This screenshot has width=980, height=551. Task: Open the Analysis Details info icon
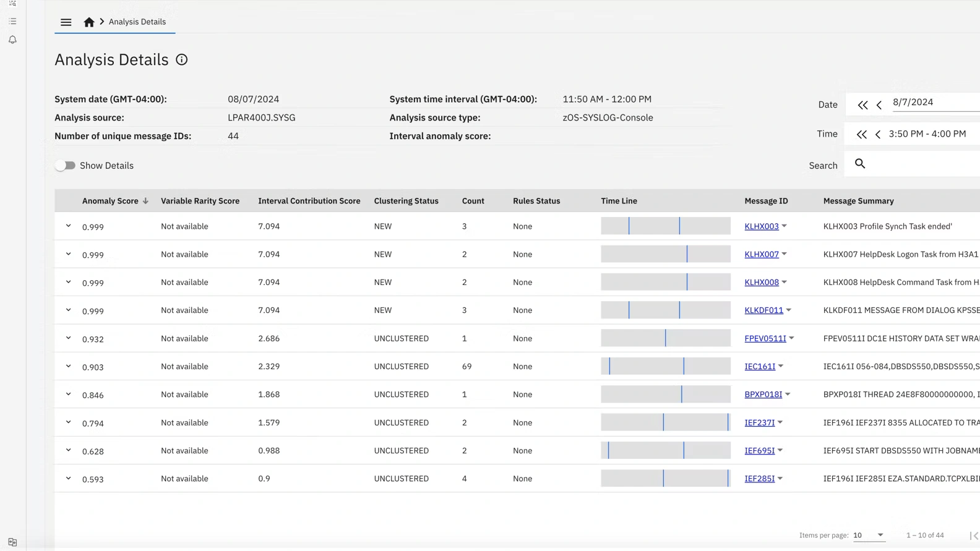[181, 60]
